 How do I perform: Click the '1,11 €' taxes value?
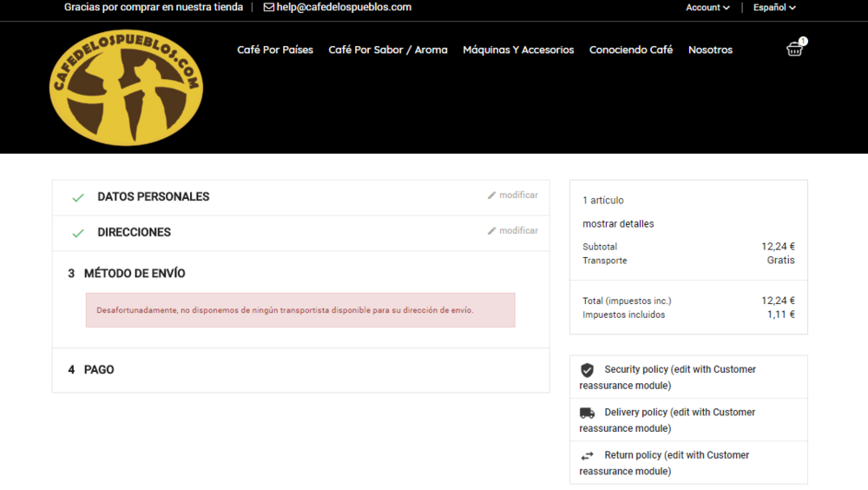point(780,315)
